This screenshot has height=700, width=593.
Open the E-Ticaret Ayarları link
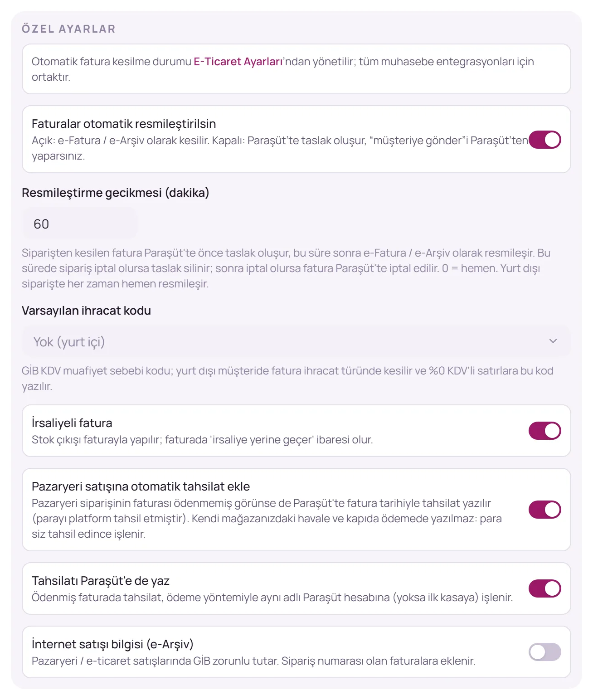238,62
